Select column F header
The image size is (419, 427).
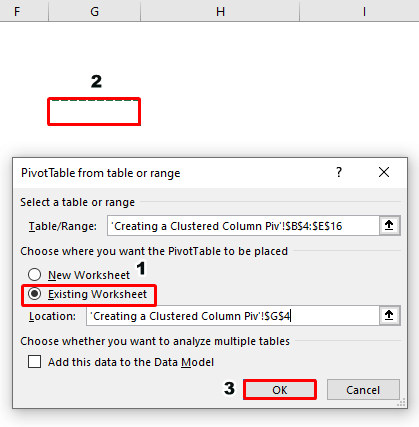click(24, 11)
